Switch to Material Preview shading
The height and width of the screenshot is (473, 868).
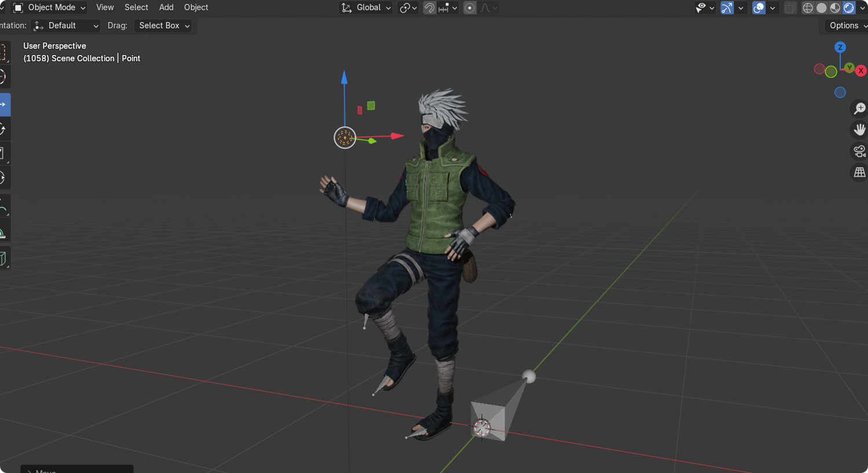pos(835,8)
